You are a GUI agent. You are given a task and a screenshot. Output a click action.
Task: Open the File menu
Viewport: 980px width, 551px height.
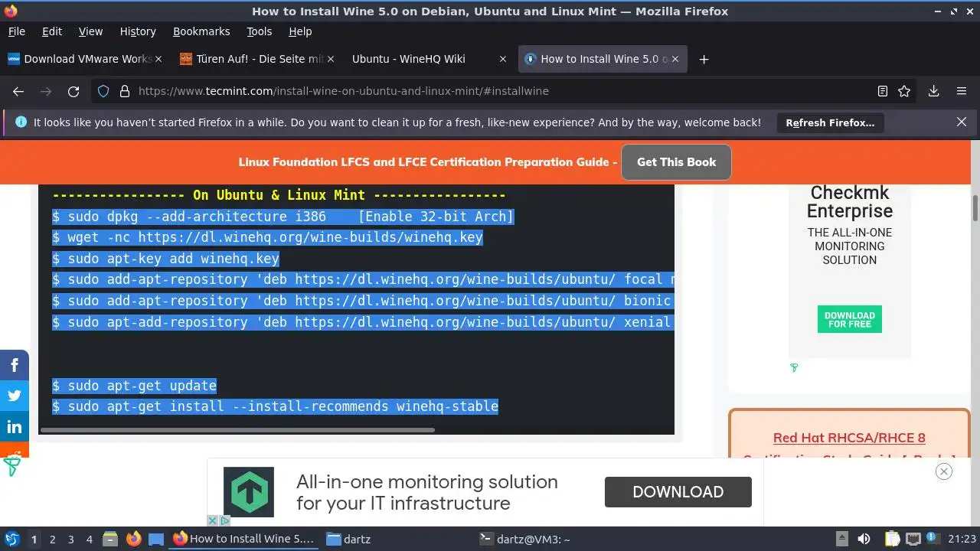17,31
